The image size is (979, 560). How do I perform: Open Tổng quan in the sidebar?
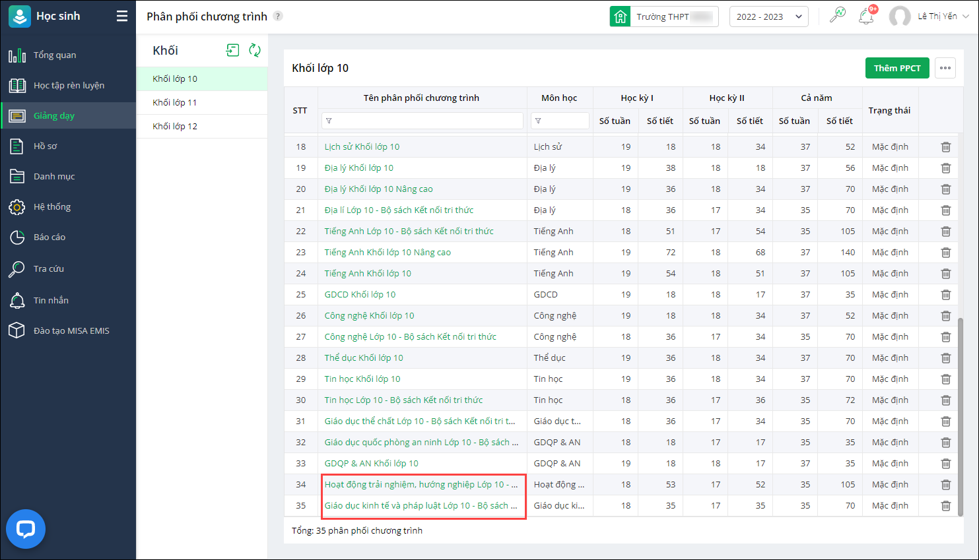tap(55, 55)
